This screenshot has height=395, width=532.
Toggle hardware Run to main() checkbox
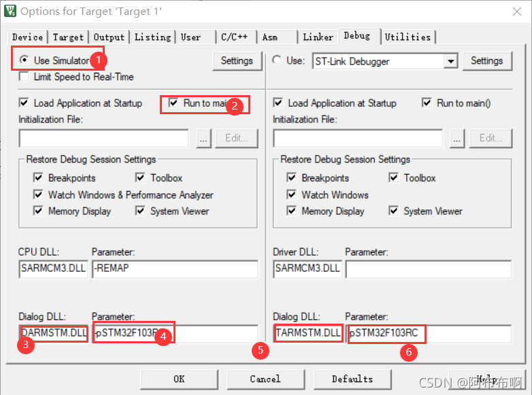click(x=427, y=103)
